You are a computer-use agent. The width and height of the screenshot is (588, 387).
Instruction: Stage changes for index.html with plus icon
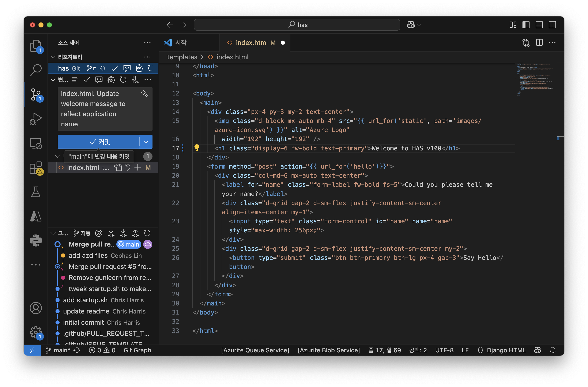[x=138, y=168]
